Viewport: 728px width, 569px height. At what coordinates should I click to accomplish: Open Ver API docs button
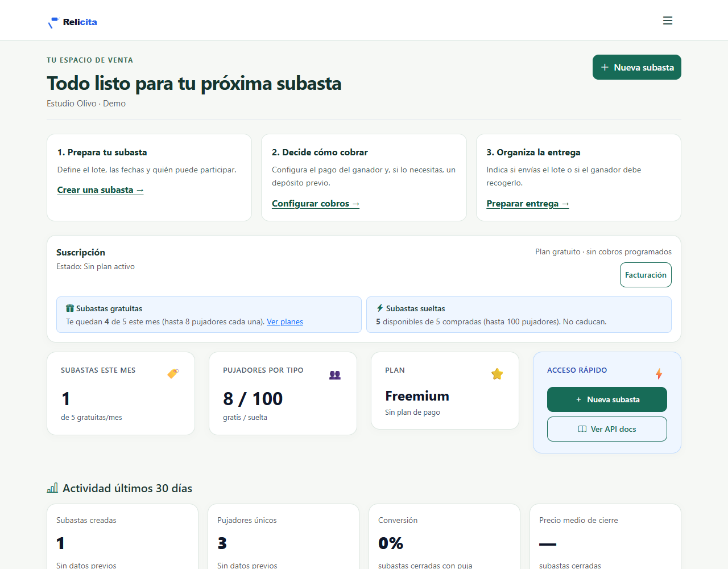607,429
